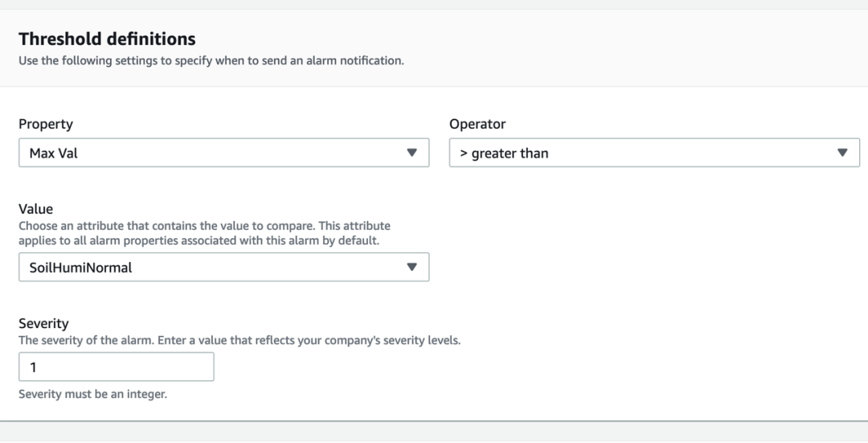Select the 'Max Val' selected text
This screenshot has height=443, width=868.
[x=54, y=153]
